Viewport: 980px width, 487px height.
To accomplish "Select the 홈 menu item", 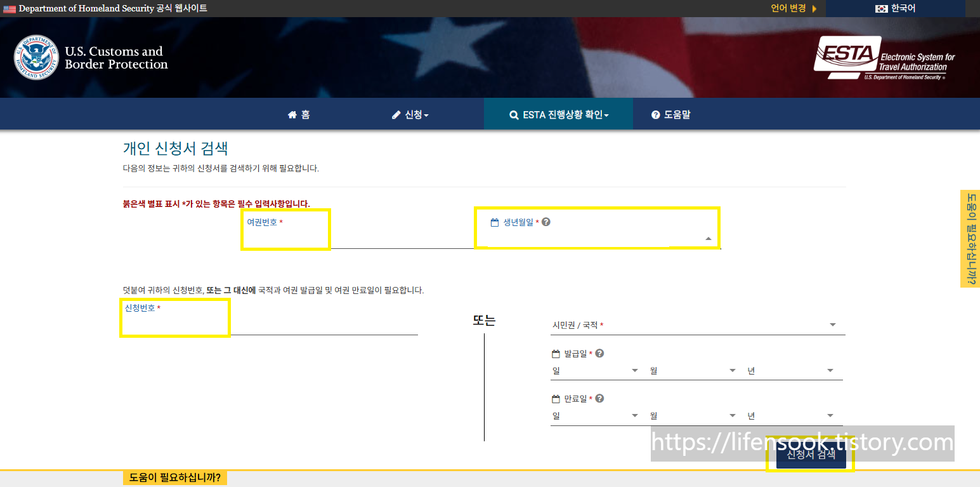I will 299,114.
